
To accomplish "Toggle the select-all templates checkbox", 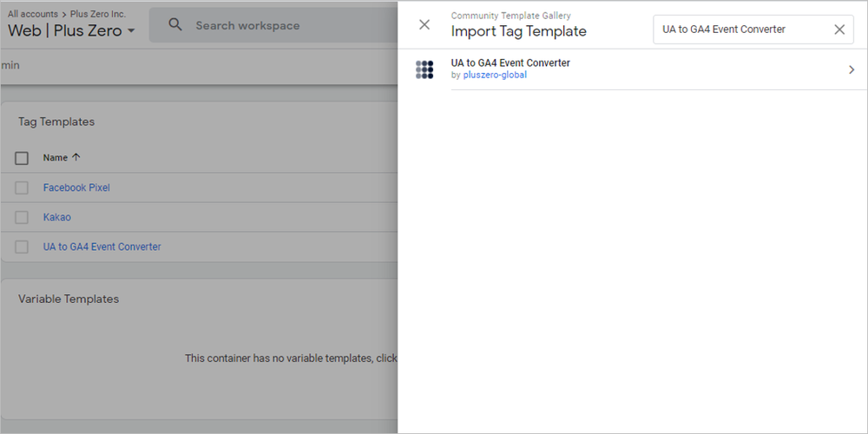I will pos(22,158).
